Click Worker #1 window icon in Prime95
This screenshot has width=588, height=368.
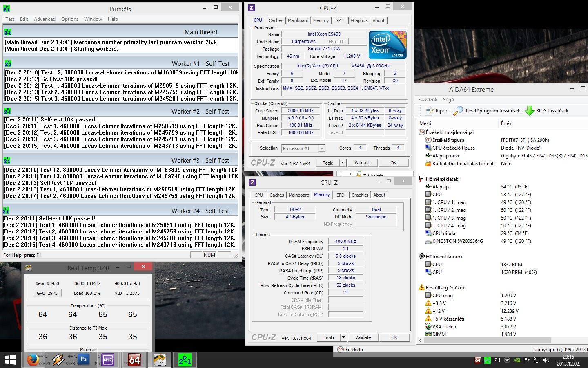pos(8,63)
